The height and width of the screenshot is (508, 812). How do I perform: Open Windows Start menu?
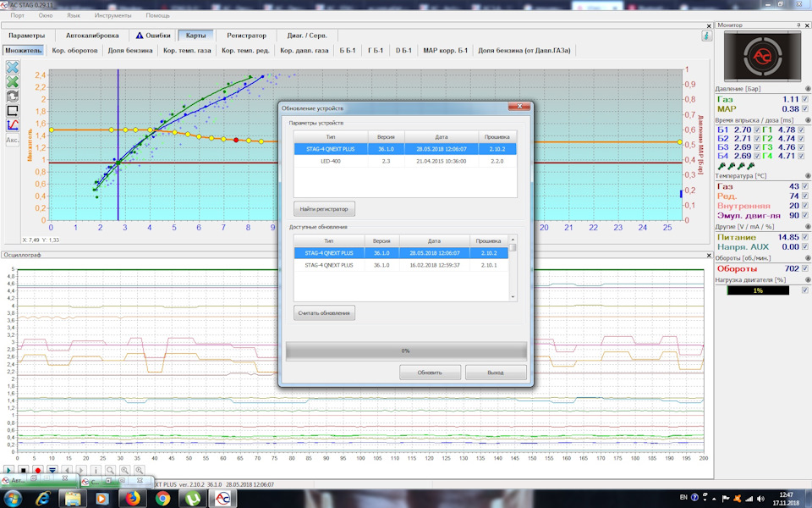tap(13, 499)
